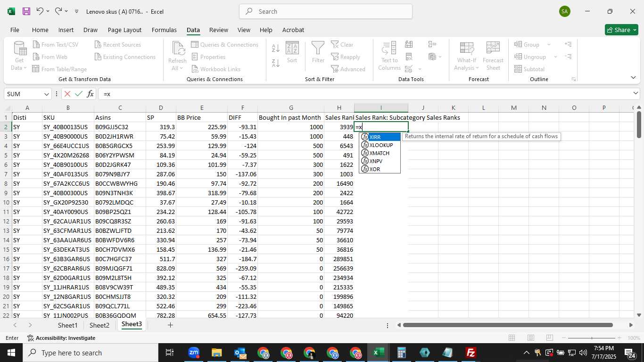Click the Show Detail outline icon
This screenshot has height=362, width=644.
pos(568,44)
